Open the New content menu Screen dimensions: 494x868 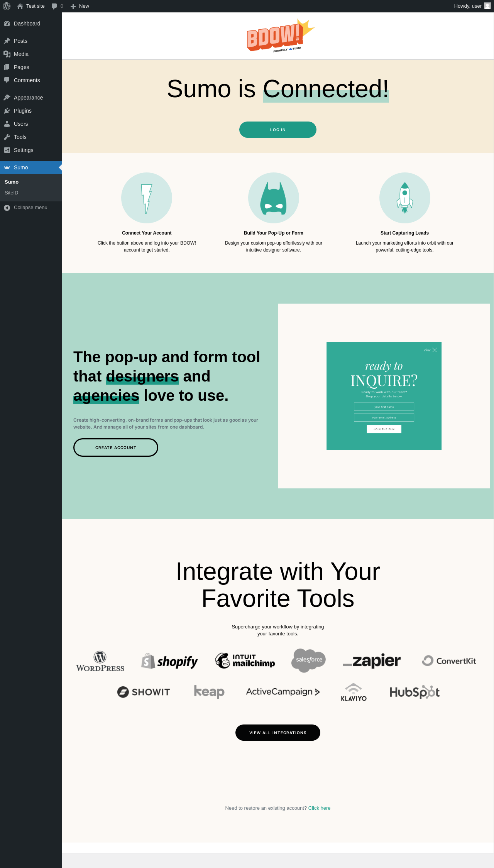pyautogui.click(x=80, y=6)
